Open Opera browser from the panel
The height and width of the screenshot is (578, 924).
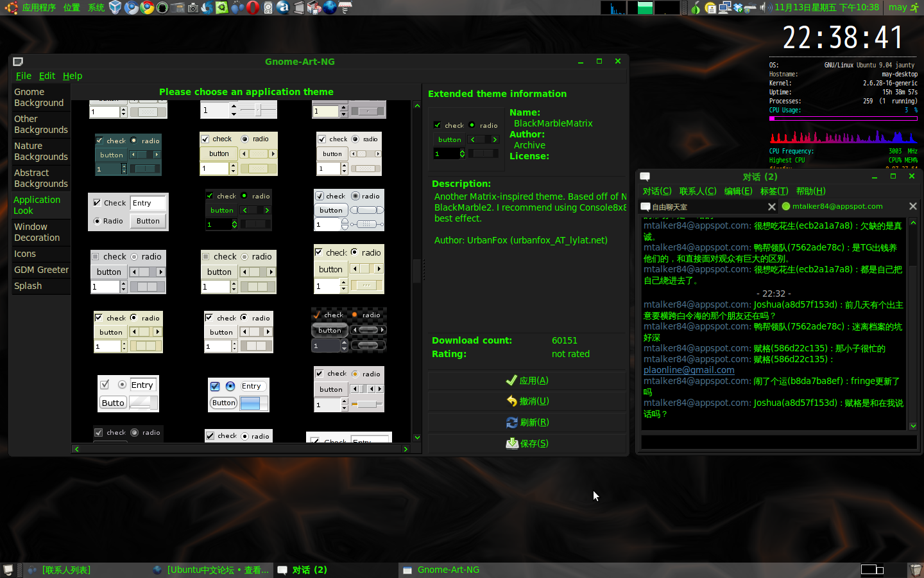click(x=253, y=8)
